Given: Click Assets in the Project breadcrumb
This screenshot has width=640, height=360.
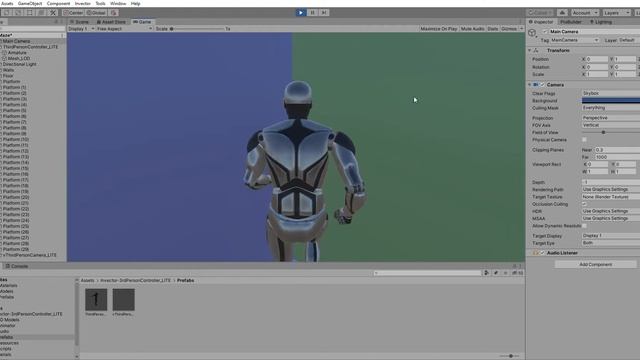Looking at the screenshot, I should [87, 280].
